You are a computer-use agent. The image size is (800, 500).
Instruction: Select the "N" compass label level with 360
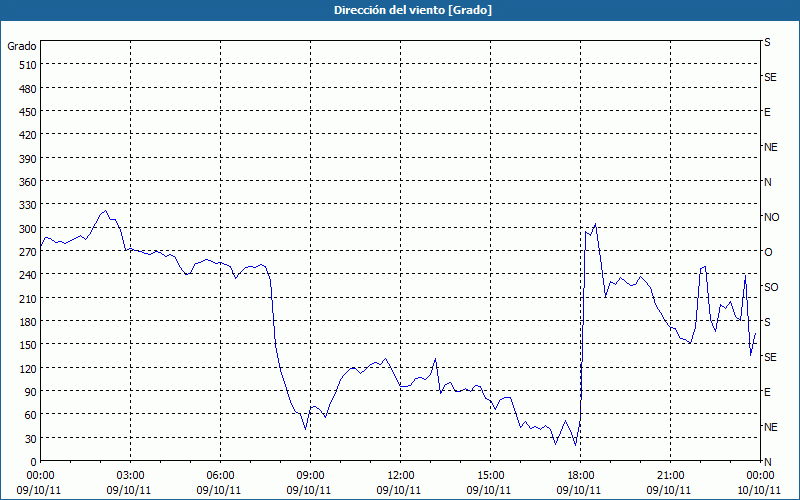tap(768, 182)
